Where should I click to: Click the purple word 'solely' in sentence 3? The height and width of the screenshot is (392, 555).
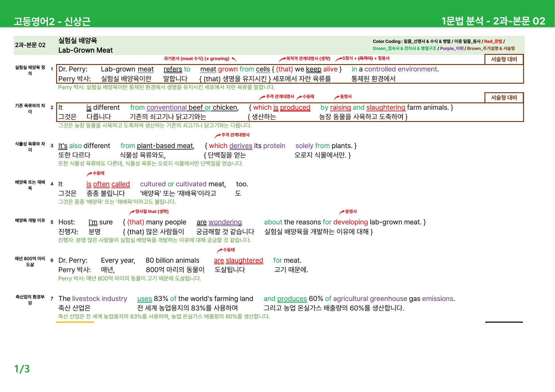pyautogui.click(x=304, y=146)
